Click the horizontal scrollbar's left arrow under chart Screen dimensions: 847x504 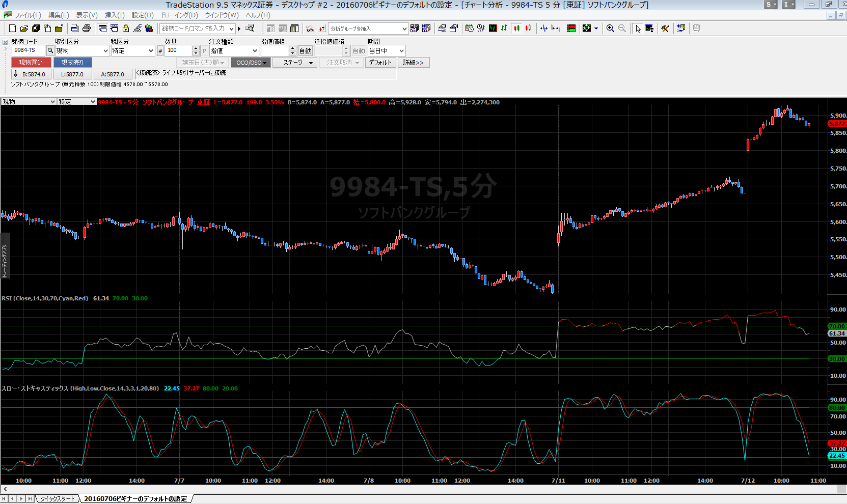[x=5, y=489]
